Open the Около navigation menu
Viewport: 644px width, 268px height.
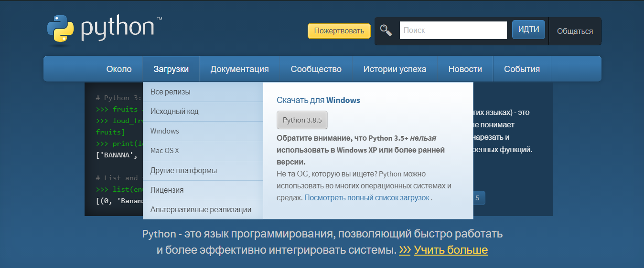(119, 69)
